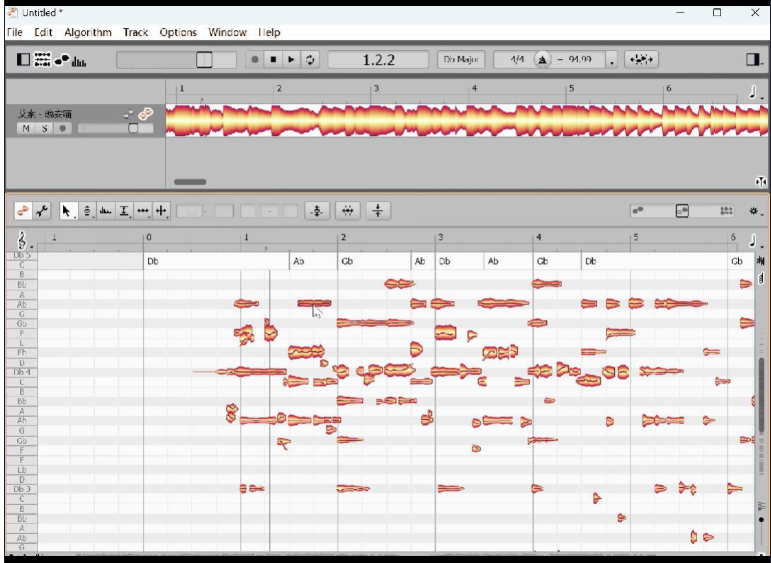Click the Db Major key button
The width and height of the screenshot is (771, 563).
point(460,60)
